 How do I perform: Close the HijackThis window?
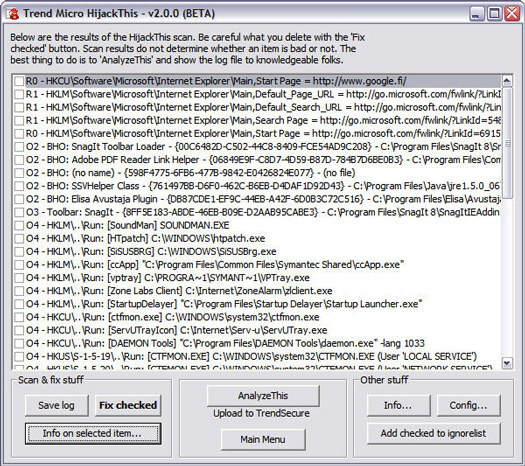pos(512,14)
